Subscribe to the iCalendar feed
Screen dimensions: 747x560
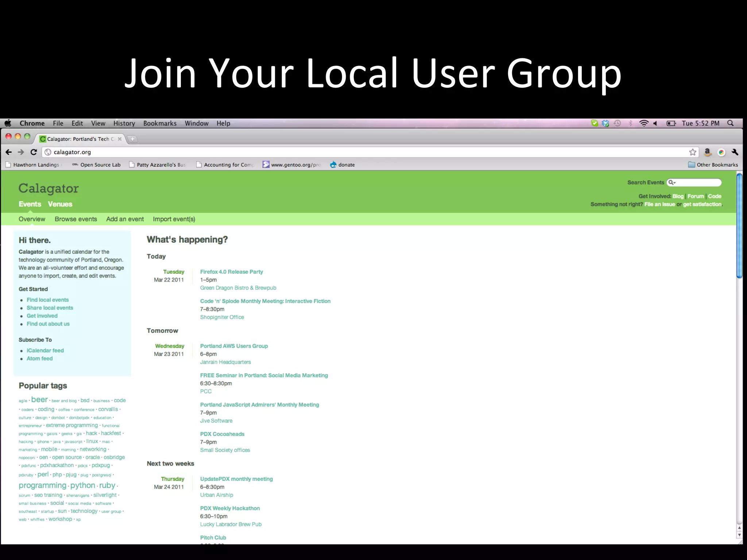(45, 350)
